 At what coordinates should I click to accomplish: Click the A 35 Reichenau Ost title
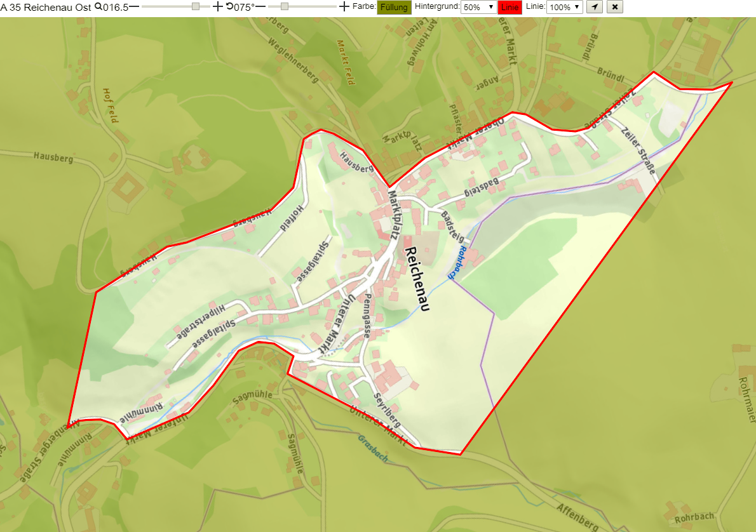tap(46, 7)
